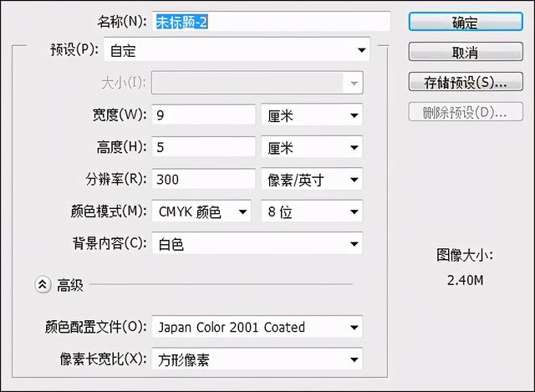
Task: Open the 存储预设(S)... dialog
Action: pyautogui.click(x=466, y=82)
